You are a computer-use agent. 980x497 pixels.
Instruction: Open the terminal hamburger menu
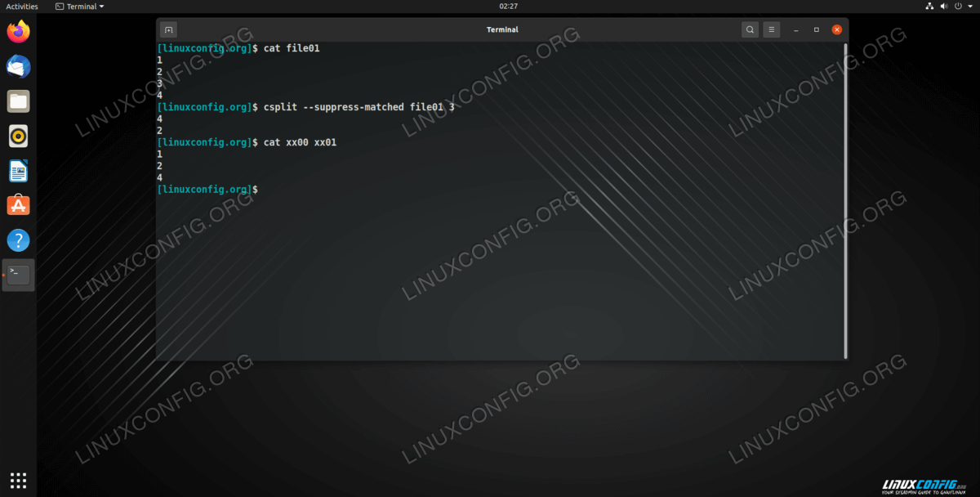pos(773,29)
